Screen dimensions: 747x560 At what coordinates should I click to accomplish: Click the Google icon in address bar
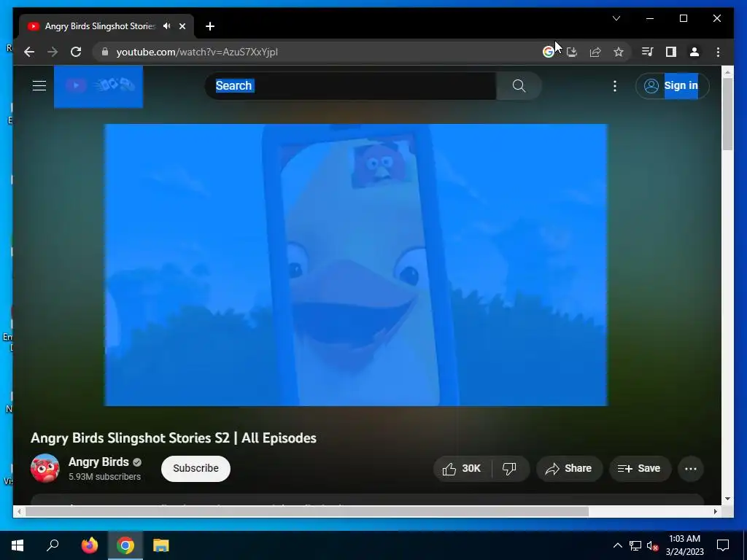[549, 52]
